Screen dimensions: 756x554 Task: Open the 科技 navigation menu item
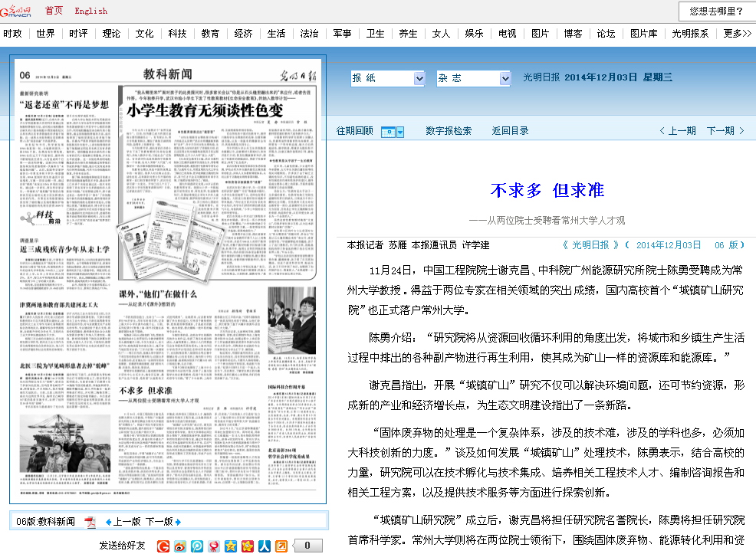click(177, 34)
